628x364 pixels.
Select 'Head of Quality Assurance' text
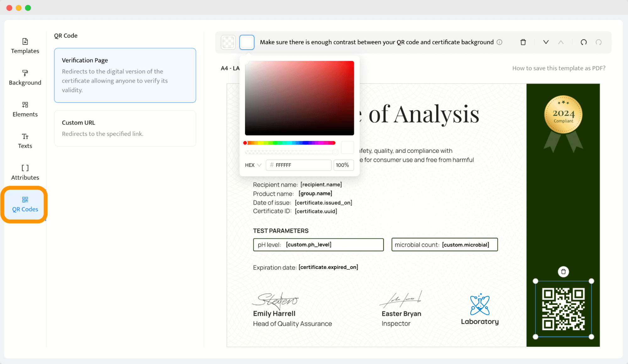coord(292,324)
